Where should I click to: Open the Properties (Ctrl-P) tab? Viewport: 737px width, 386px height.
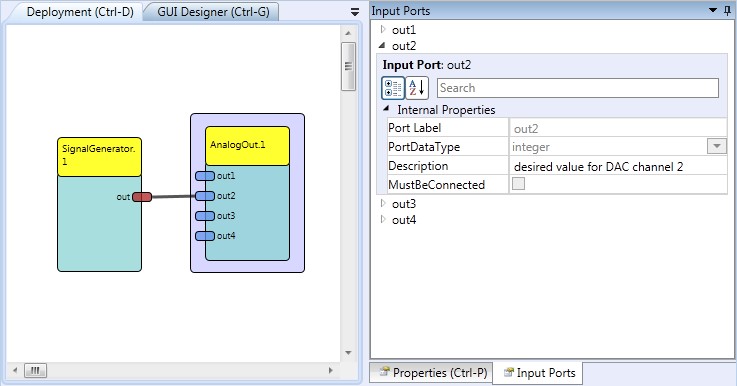click(x=432, y=372)
